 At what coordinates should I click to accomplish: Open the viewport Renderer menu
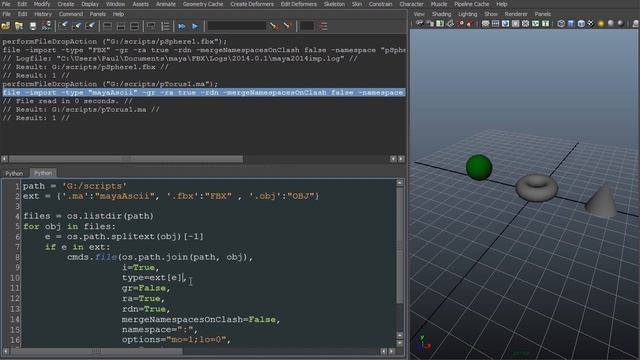[516, 14]
